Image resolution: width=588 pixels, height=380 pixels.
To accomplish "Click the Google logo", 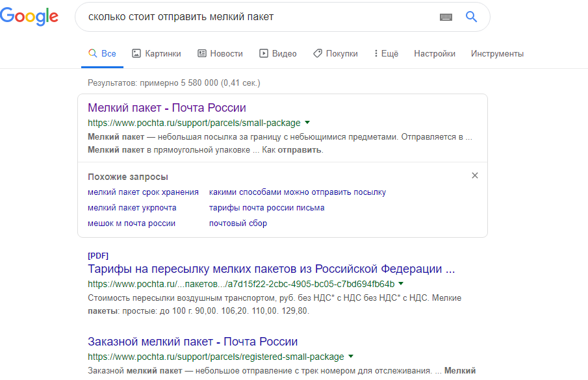I will [x=29, y=16].
